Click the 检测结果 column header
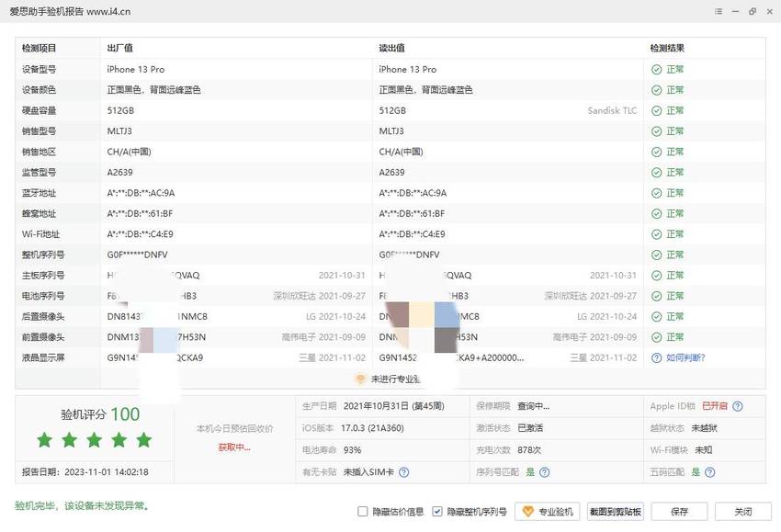 click(x=667, y=49)
